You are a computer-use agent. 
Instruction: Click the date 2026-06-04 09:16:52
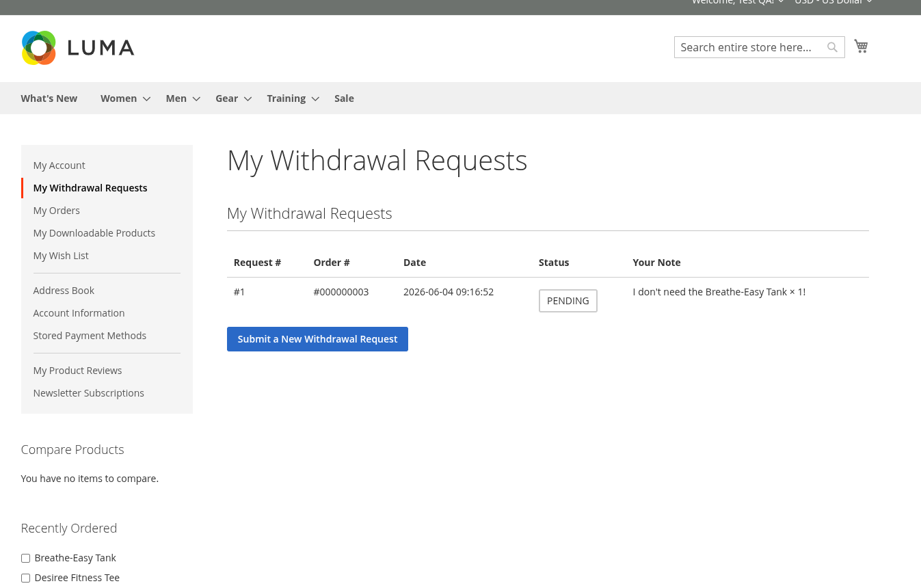coord(449,292)
